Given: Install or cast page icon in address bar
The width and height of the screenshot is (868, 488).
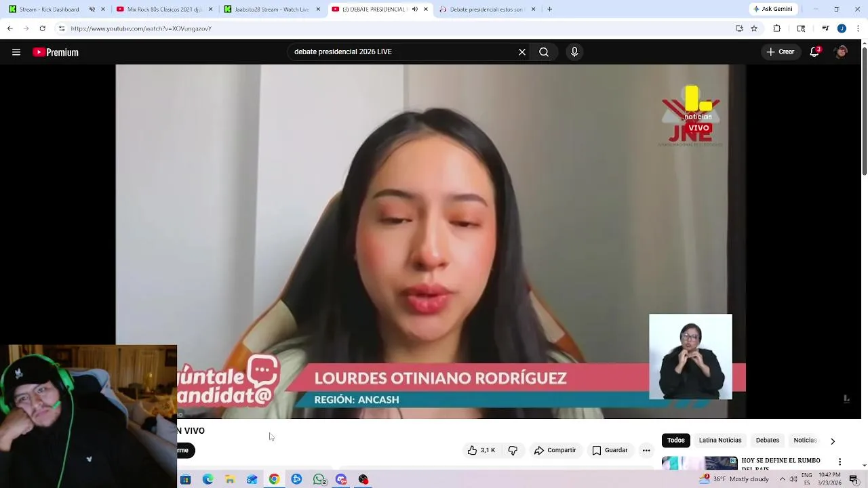Looking at the screenshot, I should tap(739, 28).
